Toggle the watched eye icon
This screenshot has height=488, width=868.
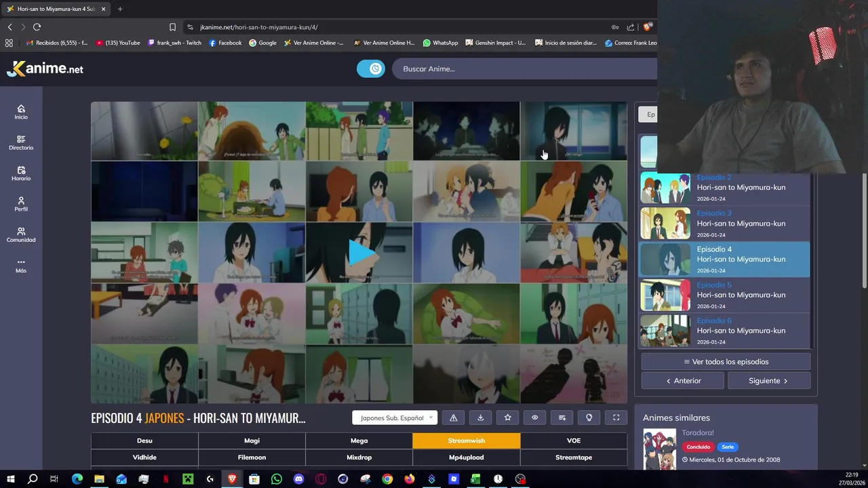pos(534,418)
